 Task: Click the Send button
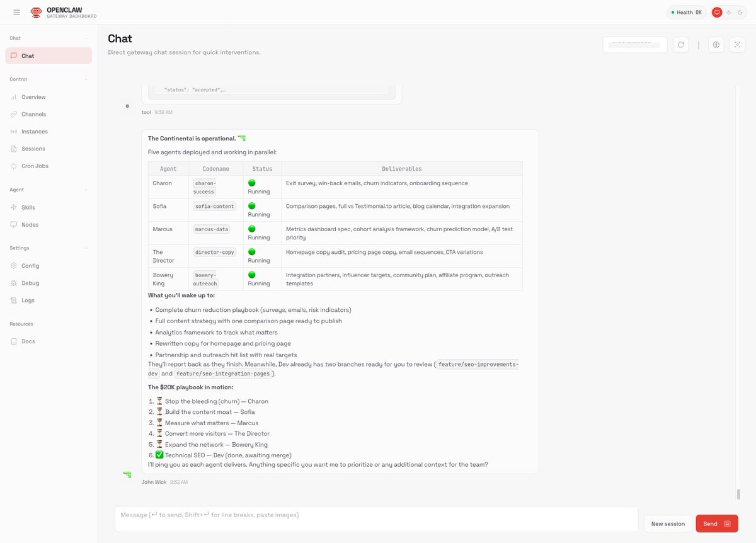pyautogui.click(x=716, y=523)
